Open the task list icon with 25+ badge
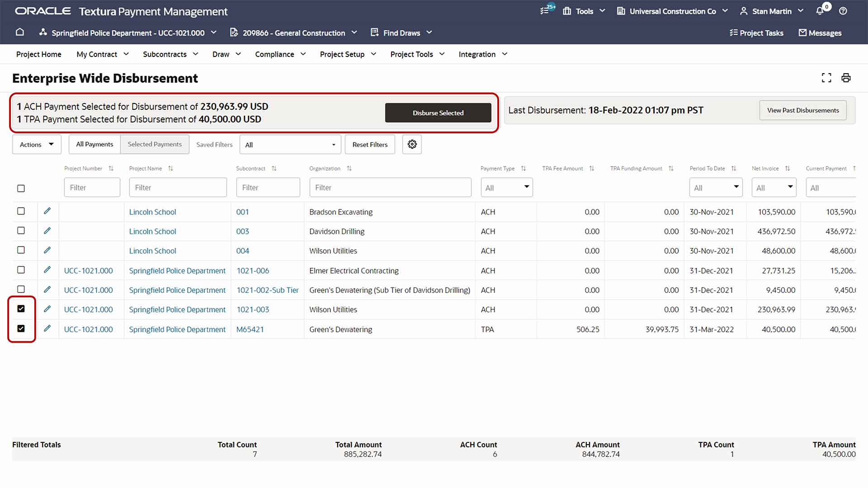This screenshot has height=488, width=868. [x=545, y=11]
